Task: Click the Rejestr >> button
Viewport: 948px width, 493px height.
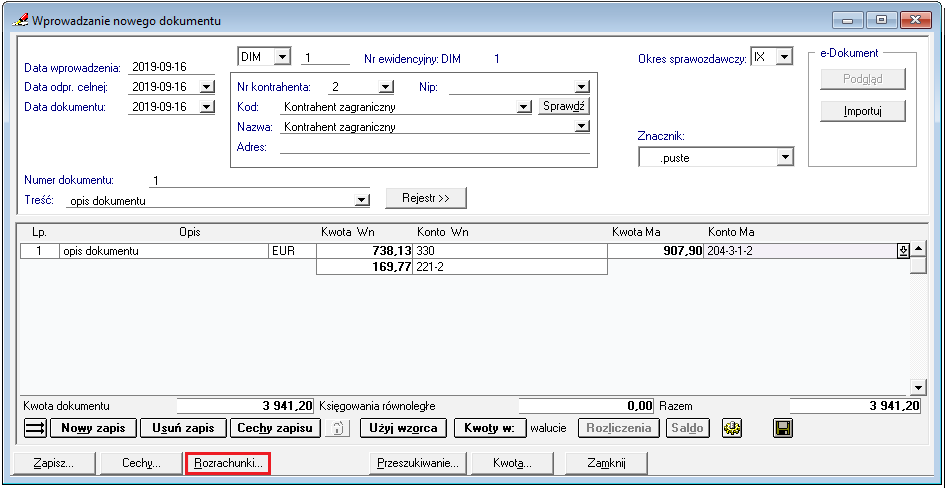Action: pyautogui.click(x=426, y=198)
